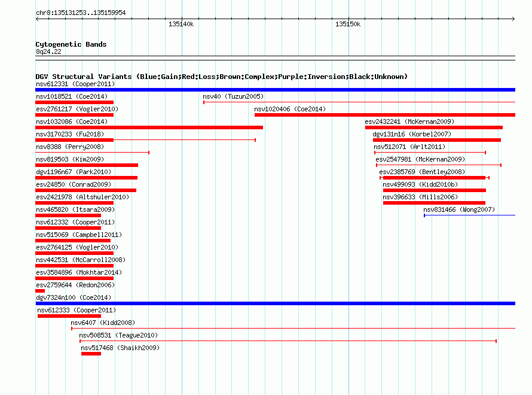Select esv2761217 (Vogler2010) variant label

click(x=77, y=109)
